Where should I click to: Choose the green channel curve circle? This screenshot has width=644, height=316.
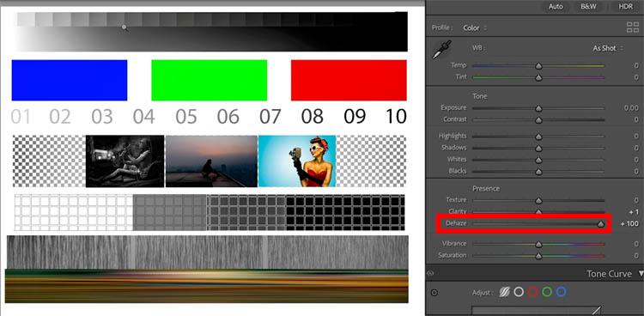(547, 292)
